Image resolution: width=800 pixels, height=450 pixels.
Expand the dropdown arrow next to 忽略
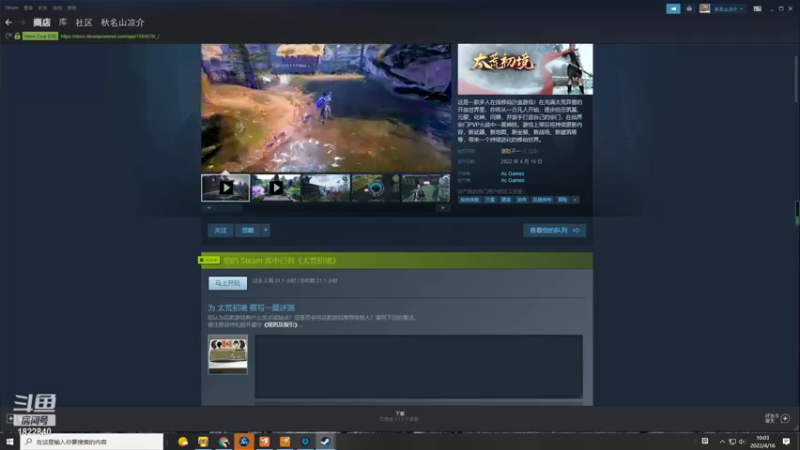[x=266, y=231]
